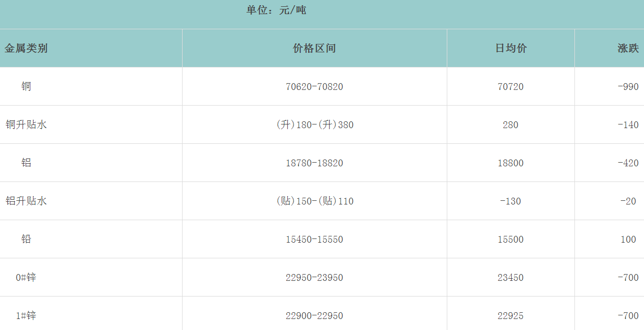Select the 日均价 column header
644x330 pixels.
click(x=511, y=49)
